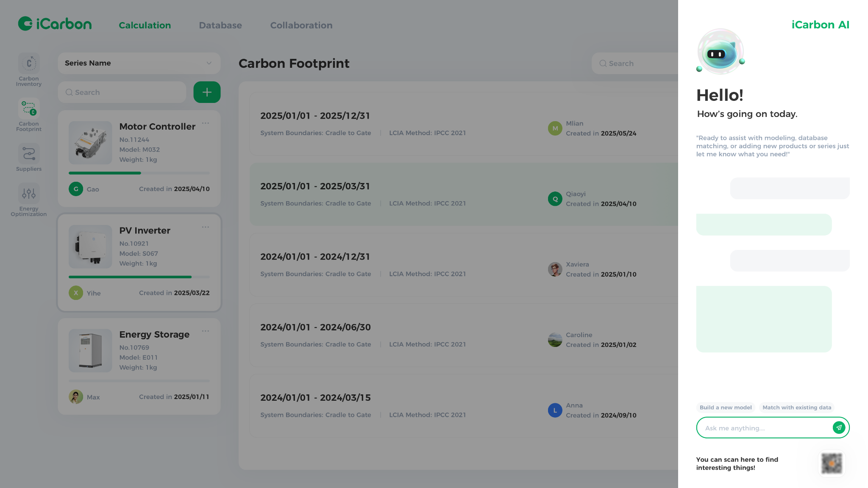Viewport: 868px width, 488px height.
Task: Click Build a new model suggestion
Action: point(725,408)
